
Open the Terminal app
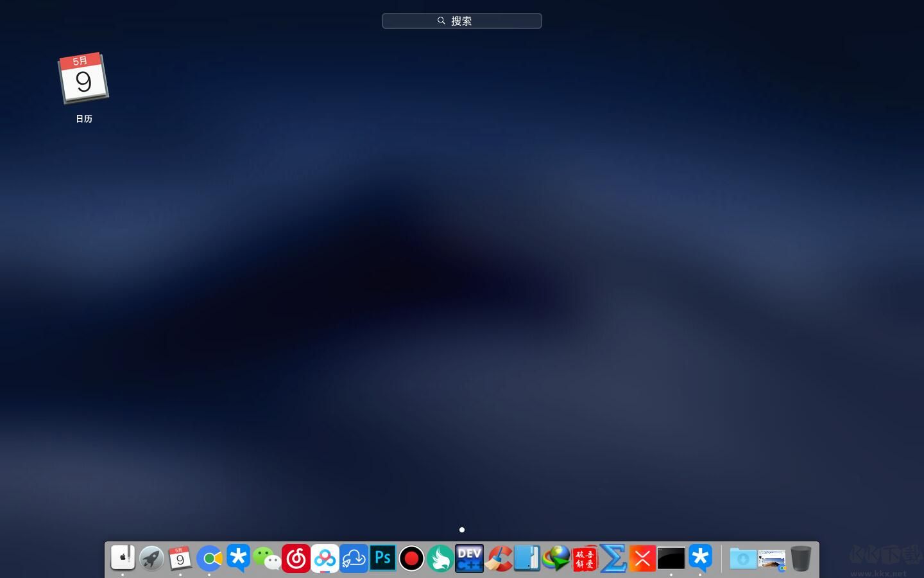tap(671, 559)
